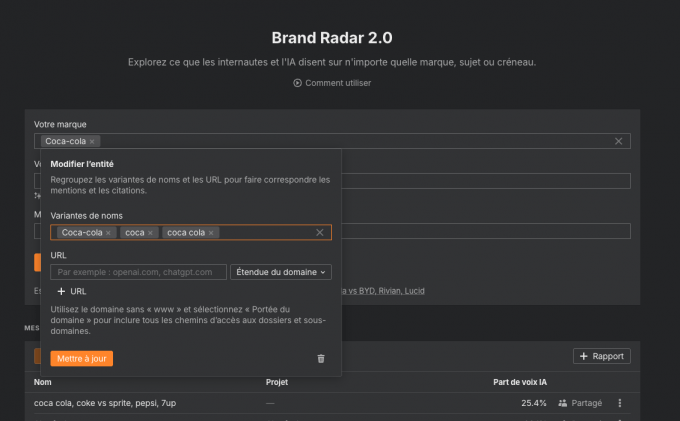Add another URL with the plus button
The width and height of the screenshot is (680, 421).
pos(71,291)
